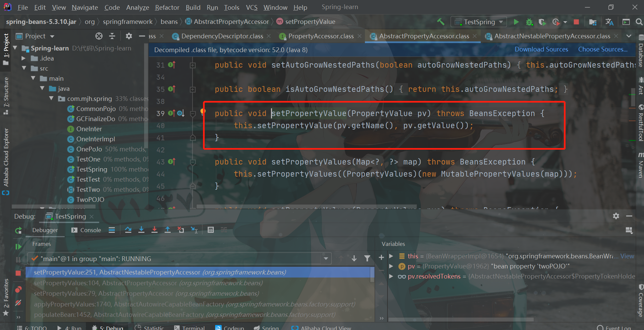
Task: Switch to the DependencyDescriptor.class tab
Action: [x=222, y=36]
